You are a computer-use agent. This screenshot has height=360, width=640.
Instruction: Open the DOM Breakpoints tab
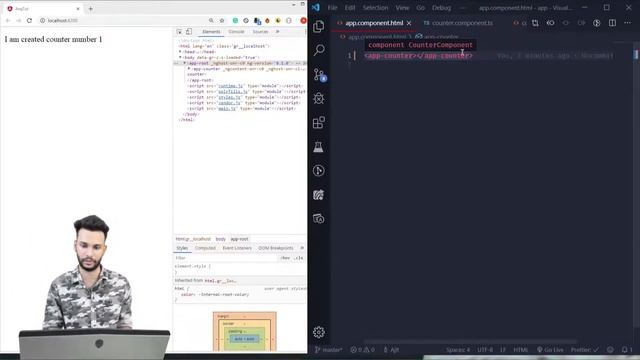tap(276, 248)
